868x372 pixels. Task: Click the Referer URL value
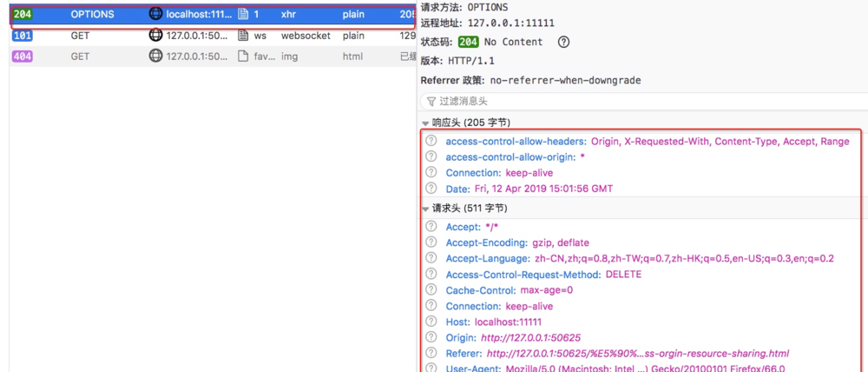pyautogui.click(x=638, y=353)
